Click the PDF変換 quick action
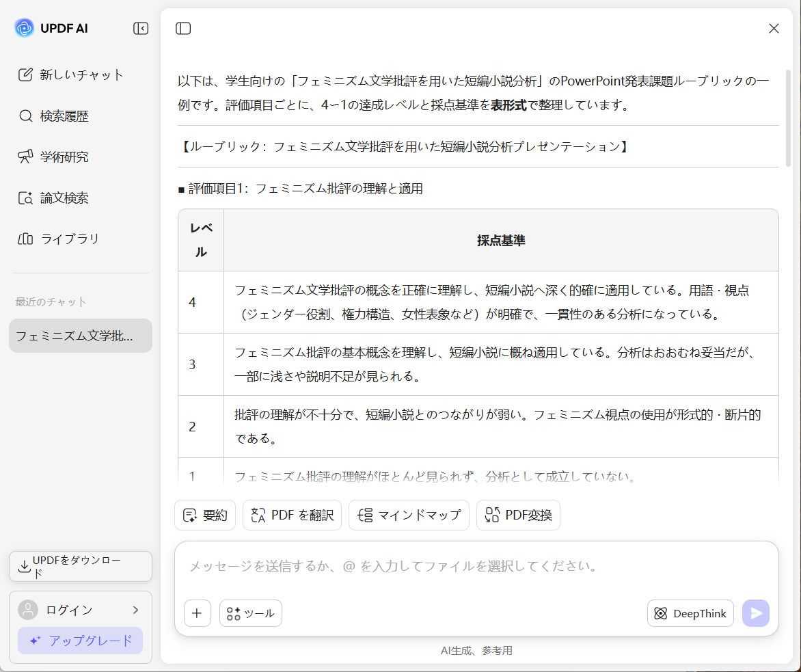The image size is (801, 672). click(518, 515)
